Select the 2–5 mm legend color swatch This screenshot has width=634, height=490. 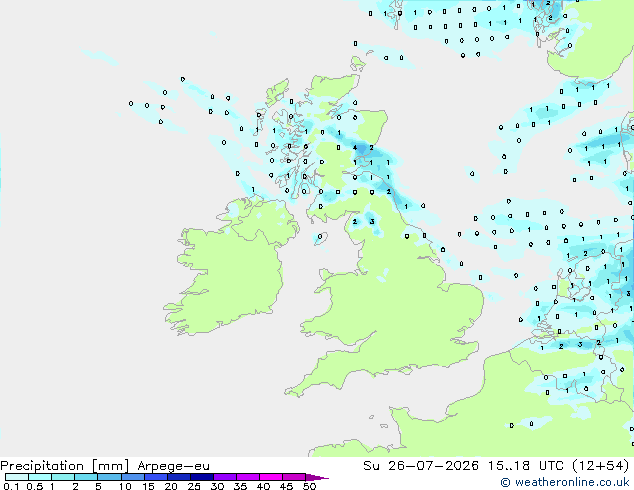86,477
